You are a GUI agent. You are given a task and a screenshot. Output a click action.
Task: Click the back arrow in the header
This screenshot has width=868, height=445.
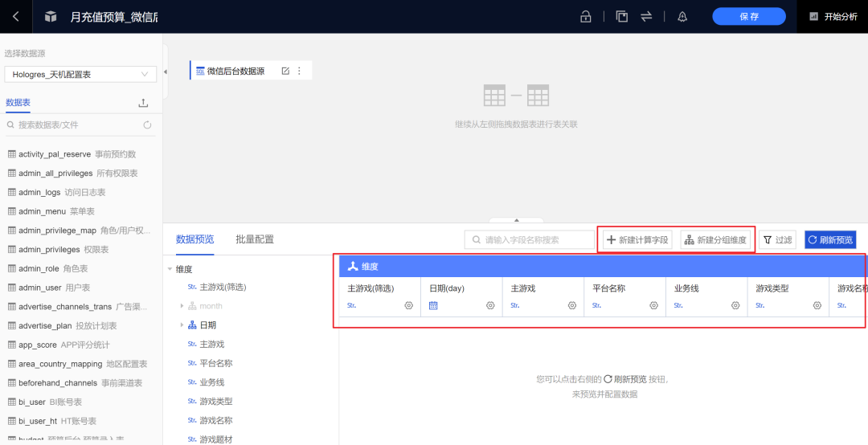point(15,17)
